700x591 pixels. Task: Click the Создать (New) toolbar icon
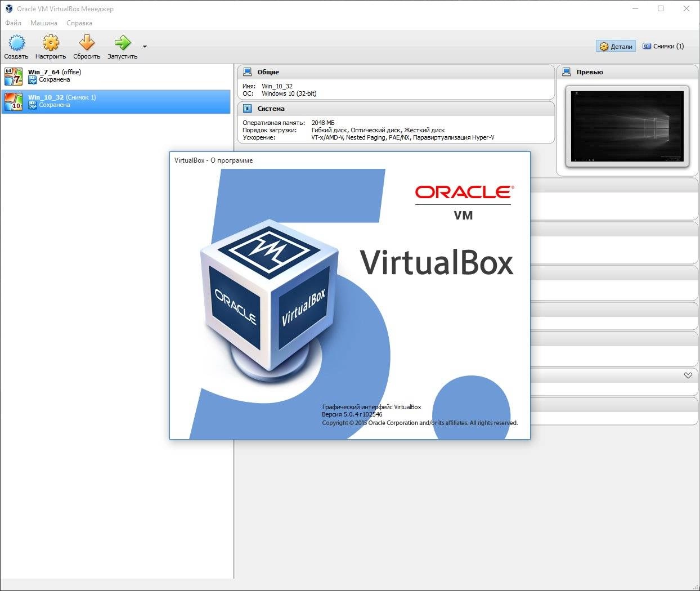click(x=16, y=43)
